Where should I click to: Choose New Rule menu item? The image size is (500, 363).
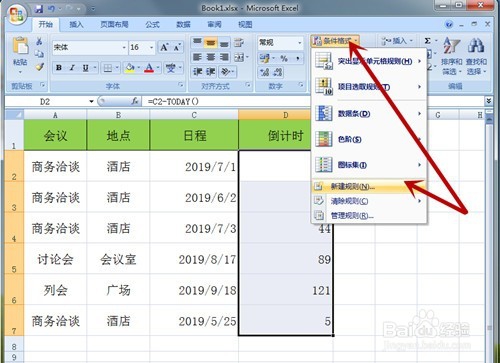pyautogui.click(x=369, y=186)
